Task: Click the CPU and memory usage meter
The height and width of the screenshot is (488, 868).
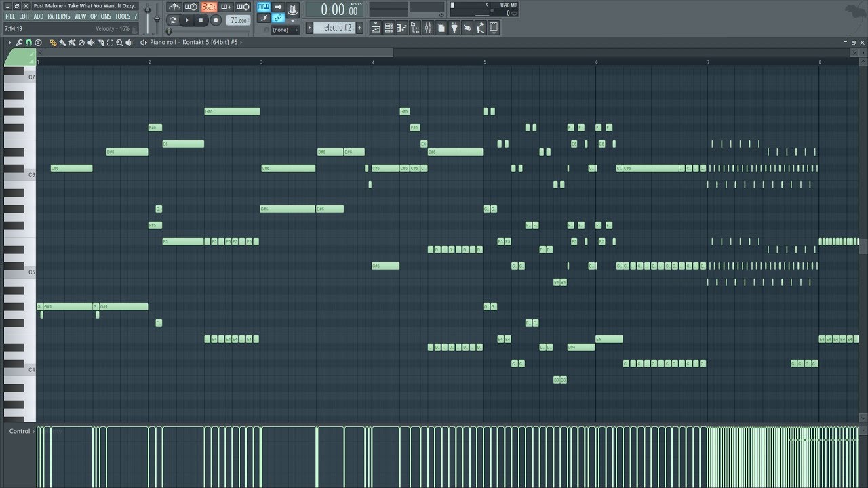Action: 485,9
